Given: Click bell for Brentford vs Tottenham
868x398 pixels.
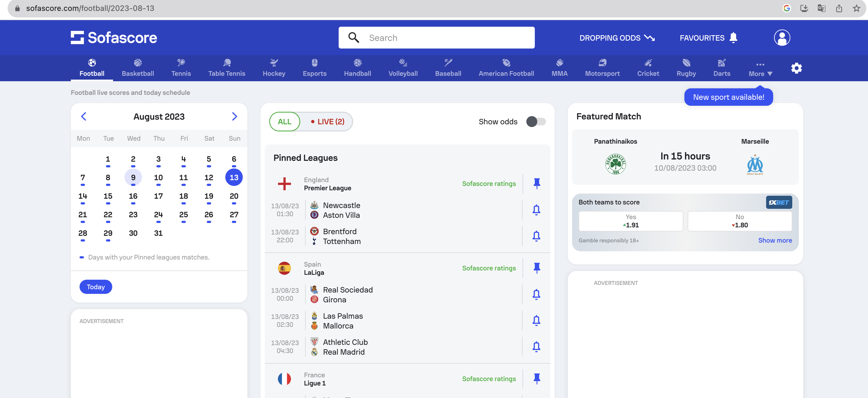Looking at the screenshot, I should point(536,236).
